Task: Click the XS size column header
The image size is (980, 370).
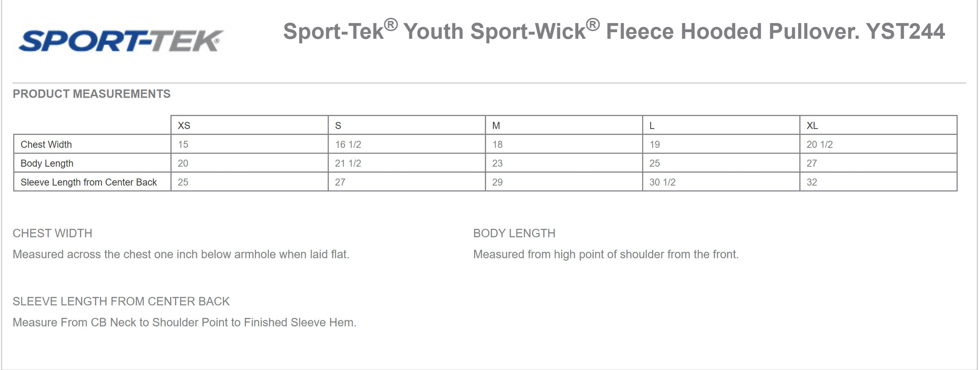Action: (184, 125)
